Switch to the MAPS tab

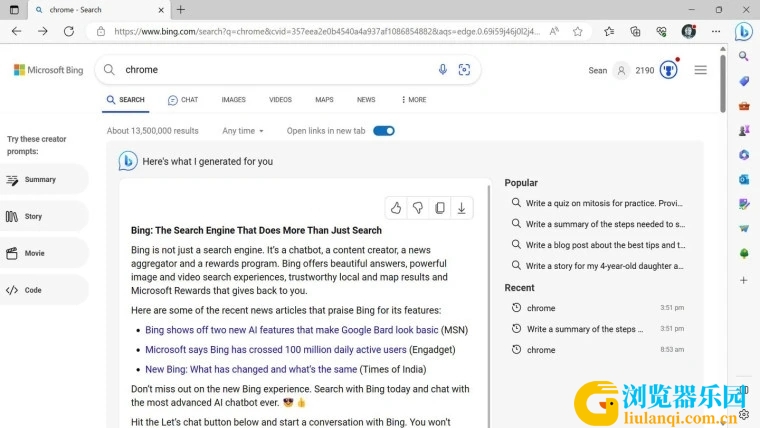pyautogui.click(x=324, y=100)
